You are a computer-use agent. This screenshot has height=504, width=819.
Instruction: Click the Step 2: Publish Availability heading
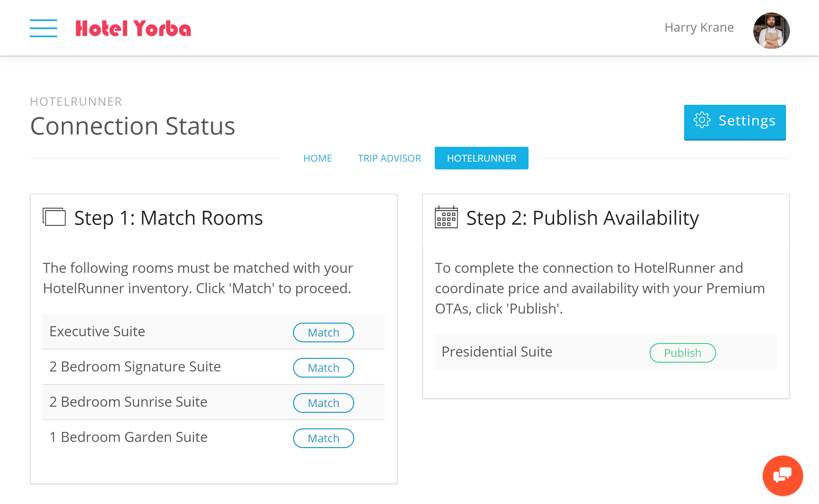582,218
